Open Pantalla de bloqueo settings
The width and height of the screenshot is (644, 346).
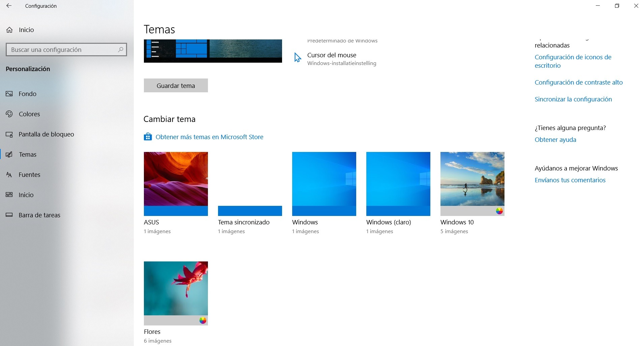pos(46,134)
